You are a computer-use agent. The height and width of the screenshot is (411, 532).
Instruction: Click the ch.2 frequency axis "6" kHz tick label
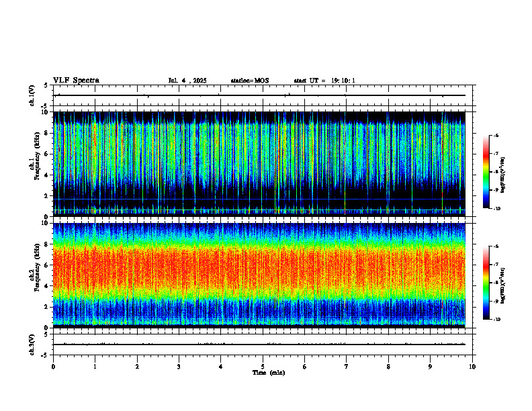pos(47,265)
